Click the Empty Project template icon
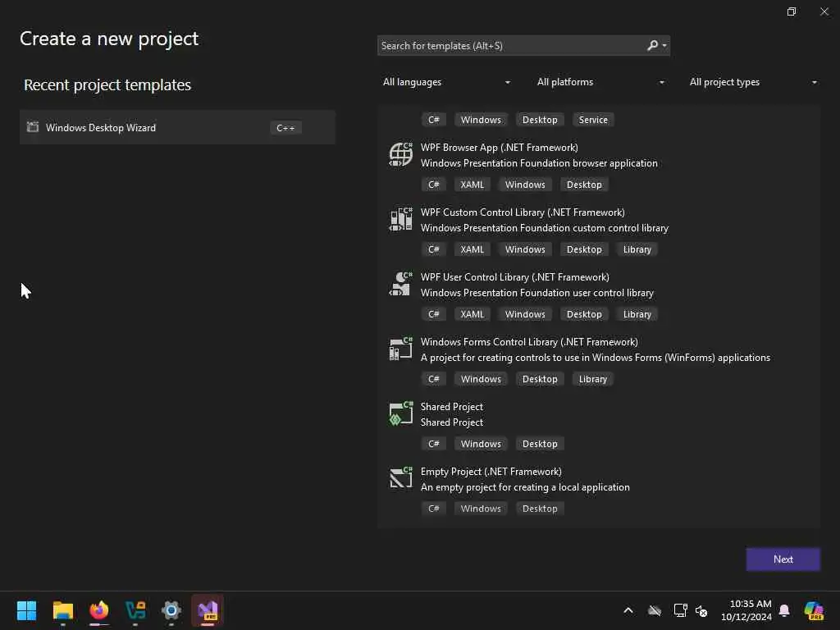Viewport: 840px width, 630px height. coord(400,479)
